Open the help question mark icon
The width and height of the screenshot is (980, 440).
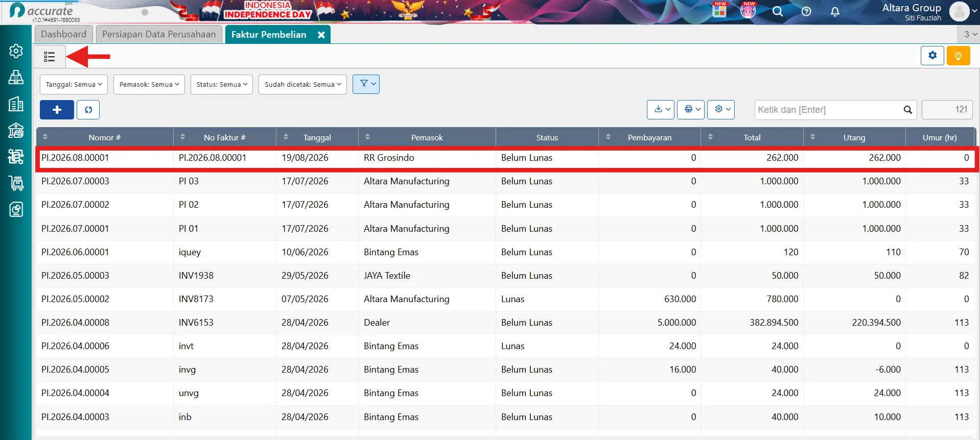point(806,12)
